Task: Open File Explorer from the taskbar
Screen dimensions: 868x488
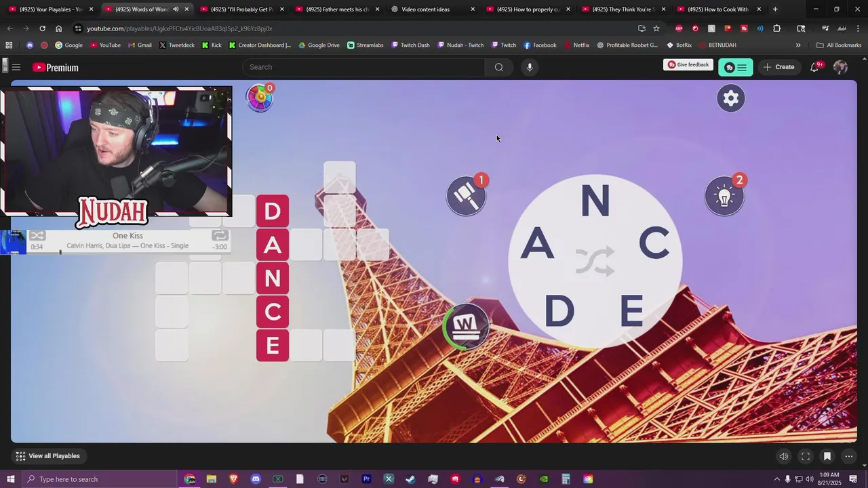Action: [x=212, y=479]
